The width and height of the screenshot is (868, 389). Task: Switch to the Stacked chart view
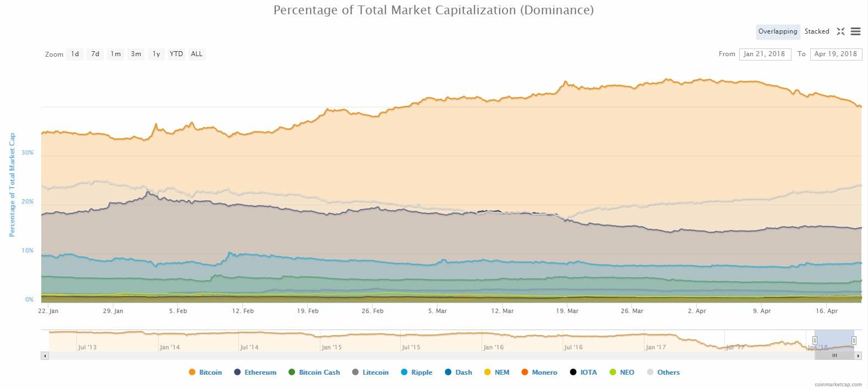[816, 31]
